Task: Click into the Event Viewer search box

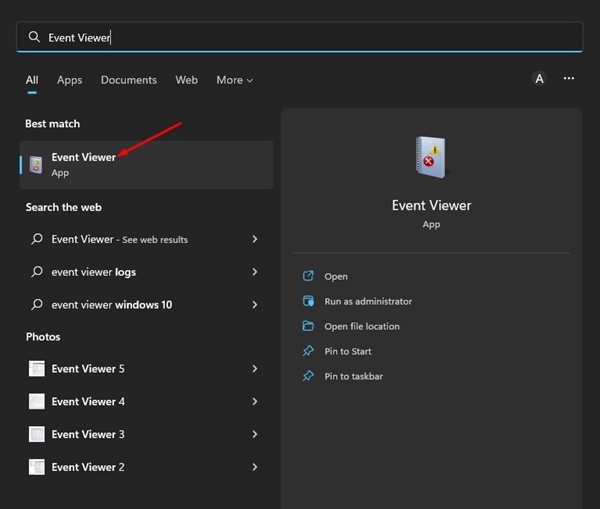Action: 300,37
